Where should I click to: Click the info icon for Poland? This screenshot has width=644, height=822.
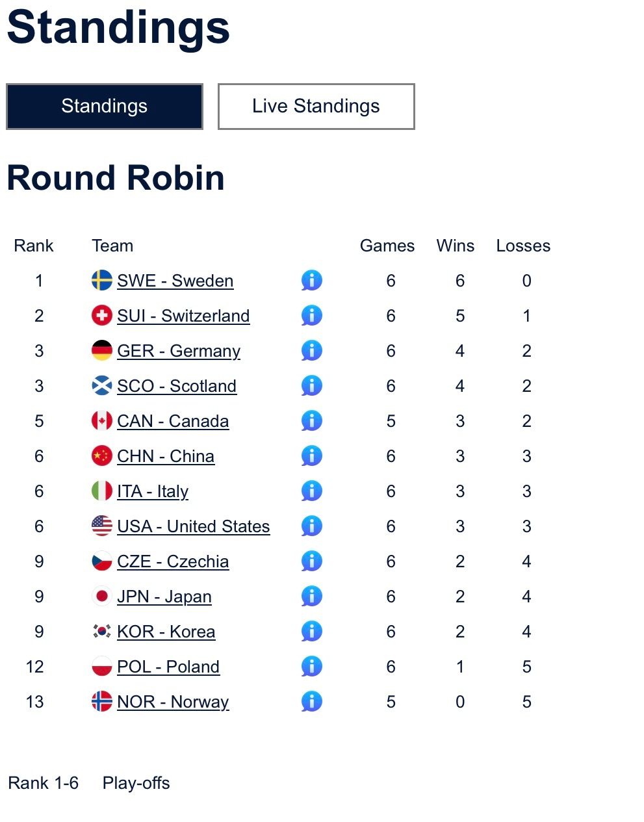312,667
